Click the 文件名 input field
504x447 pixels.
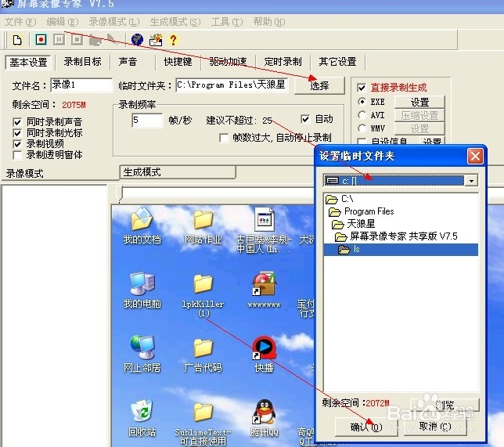click(81, 85)
